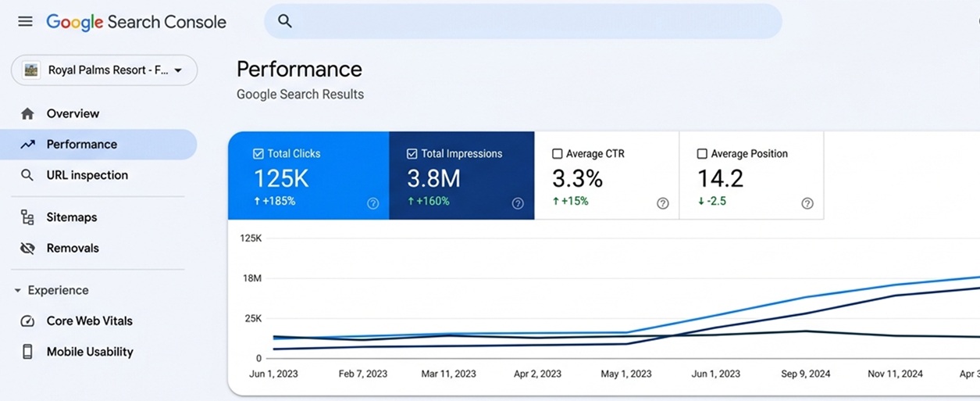Click the Apr 2, 2023 axis date
The width and height of the screenshot is (980, 401).
pos(537,374)
